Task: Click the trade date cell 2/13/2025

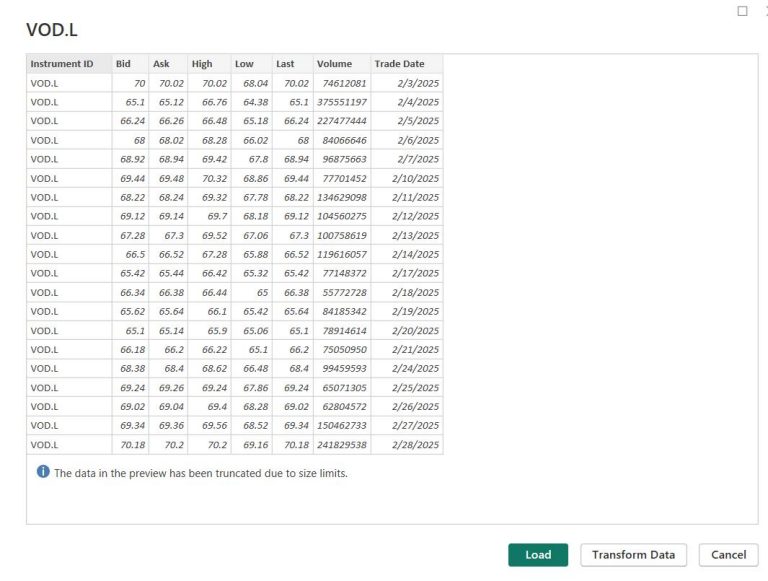Action: (x=407, y=236)
